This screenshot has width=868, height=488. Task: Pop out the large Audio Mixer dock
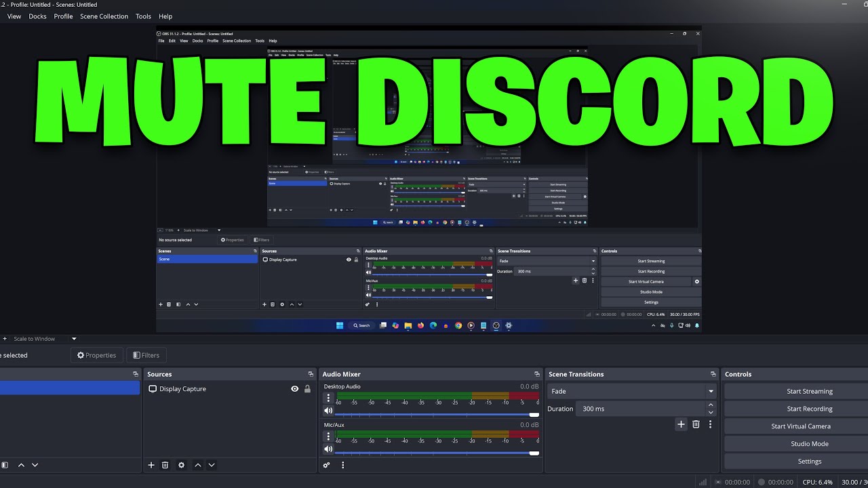(x=537, y=374)
